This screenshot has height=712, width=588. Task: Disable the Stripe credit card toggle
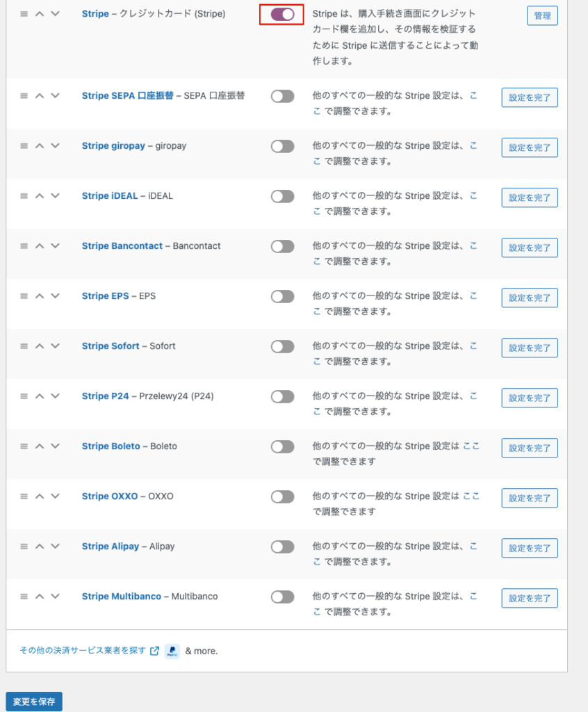(x=282, y=14)
